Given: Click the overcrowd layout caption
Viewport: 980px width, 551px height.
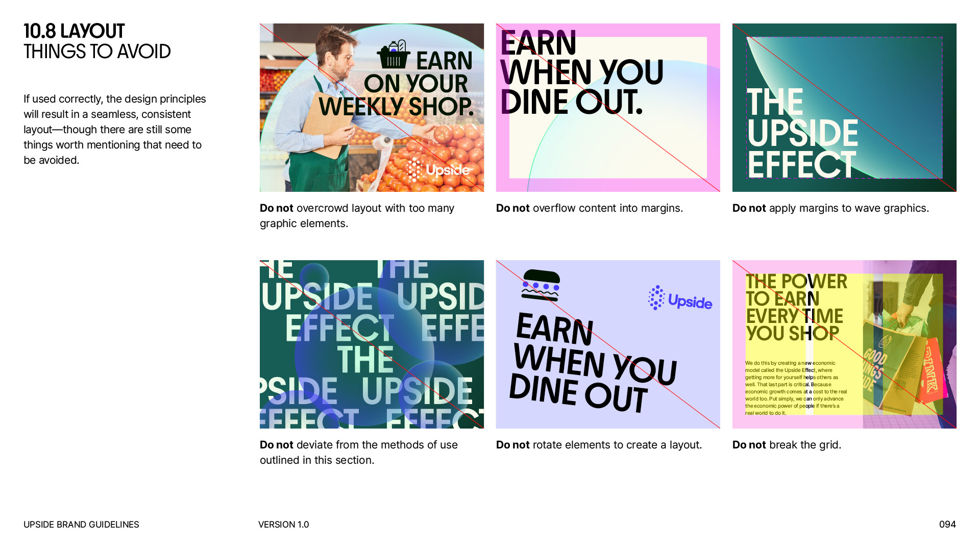Looking at the screenshot, I should click(x=357, y=216).
